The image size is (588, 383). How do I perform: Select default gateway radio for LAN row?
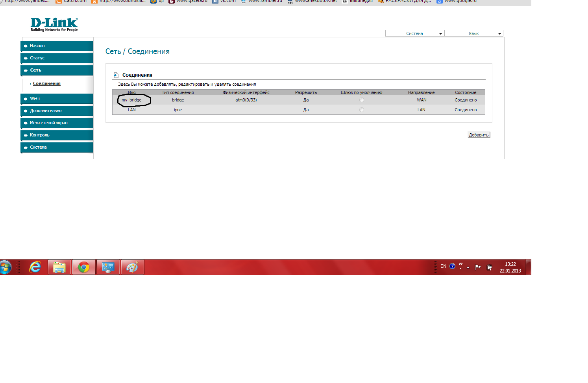click(x=362, y=110)
